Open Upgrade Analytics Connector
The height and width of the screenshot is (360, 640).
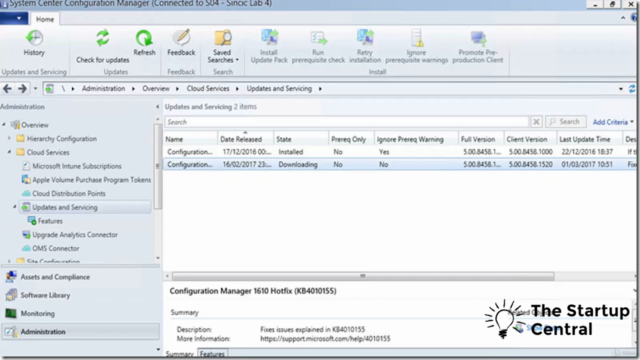tap(69, 235)
